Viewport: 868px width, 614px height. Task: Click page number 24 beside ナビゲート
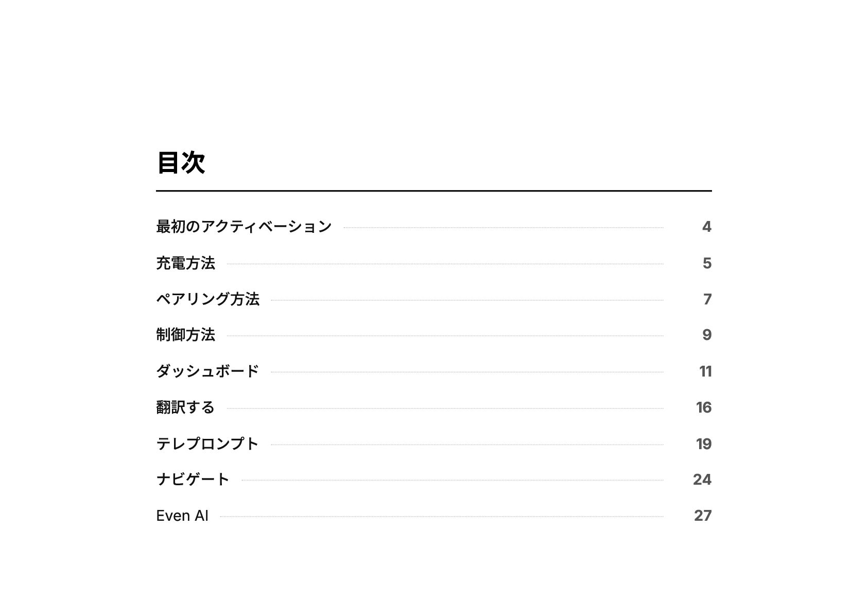(702, 480)
